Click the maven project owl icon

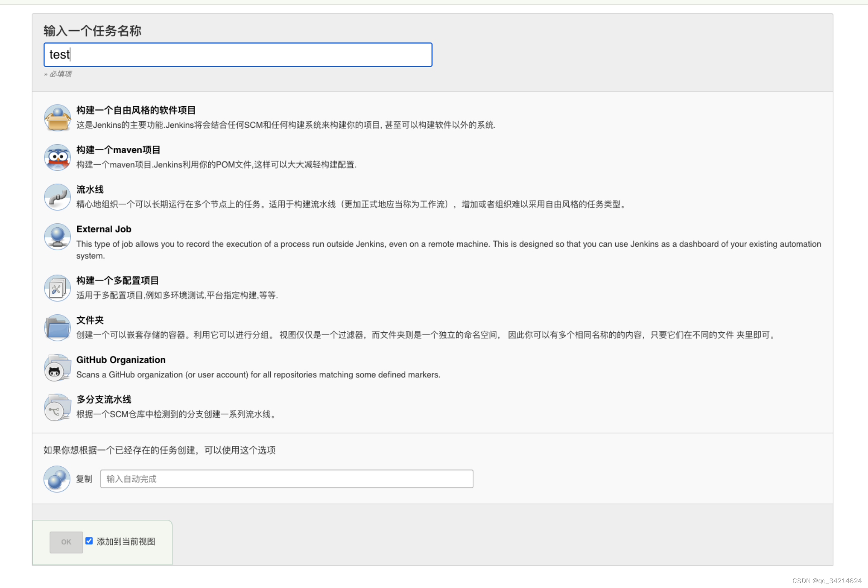57,157
